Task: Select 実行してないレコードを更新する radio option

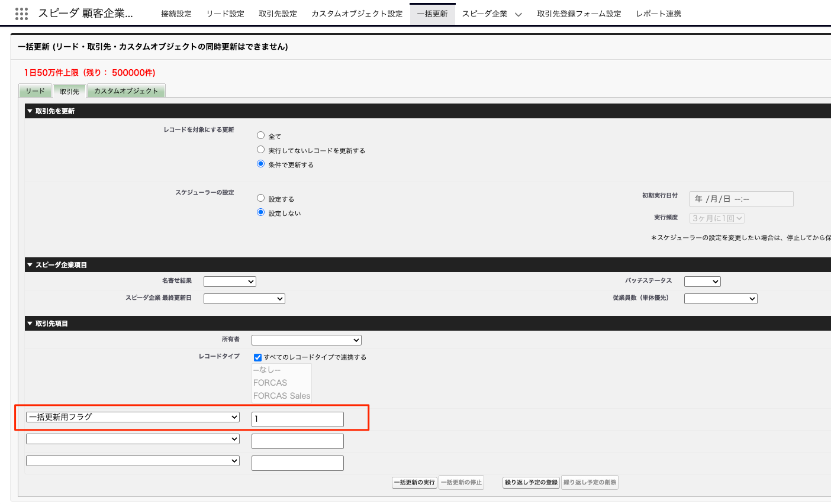Action: click(x=260, y=150)
